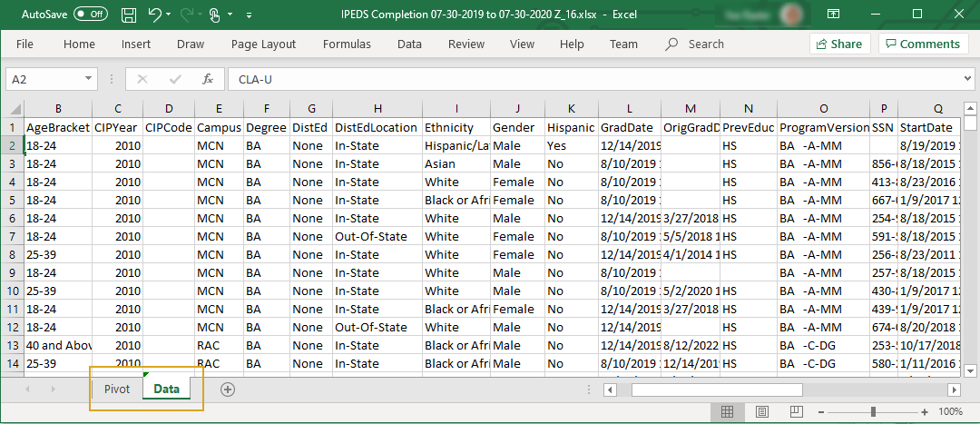Open the Ribbon Display Options
980x424 pixels.
click(834, 15)
